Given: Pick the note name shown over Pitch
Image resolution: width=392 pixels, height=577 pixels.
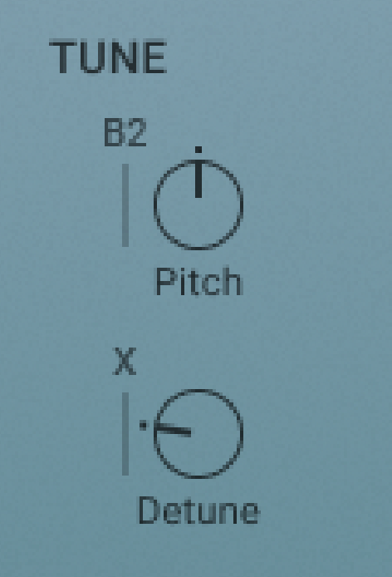Looking at the screenshot, I should coord(125,132).
